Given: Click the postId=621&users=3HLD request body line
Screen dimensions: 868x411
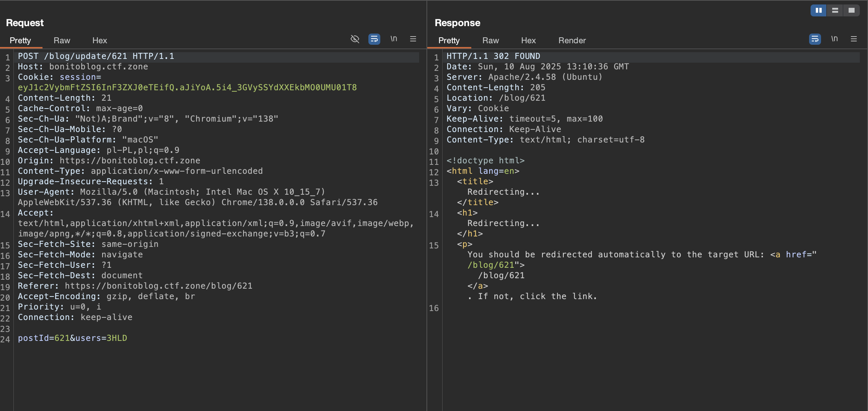Looking at the screenshot, I should coord(73,338).
